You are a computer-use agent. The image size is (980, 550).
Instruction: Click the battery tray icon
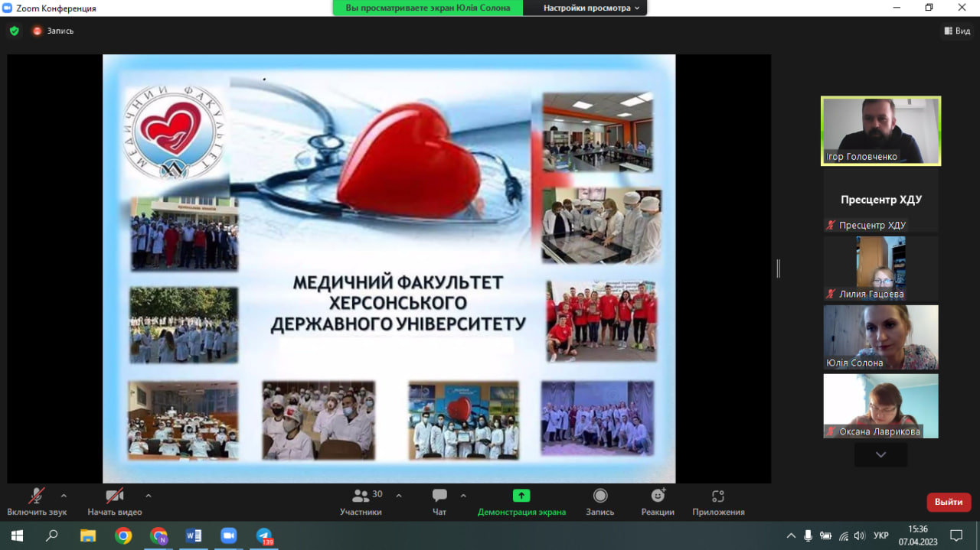pyautogui.click(x=825, y=535)
